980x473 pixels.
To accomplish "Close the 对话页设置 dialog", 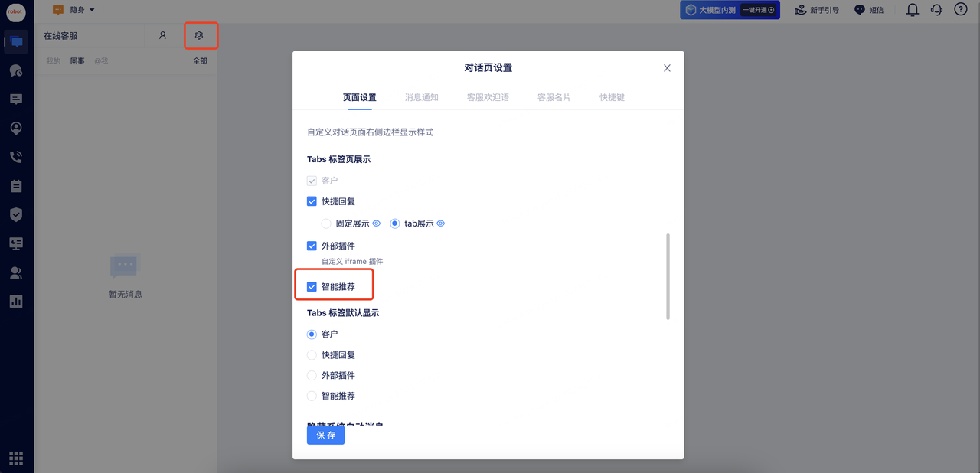I will point(667,68).
